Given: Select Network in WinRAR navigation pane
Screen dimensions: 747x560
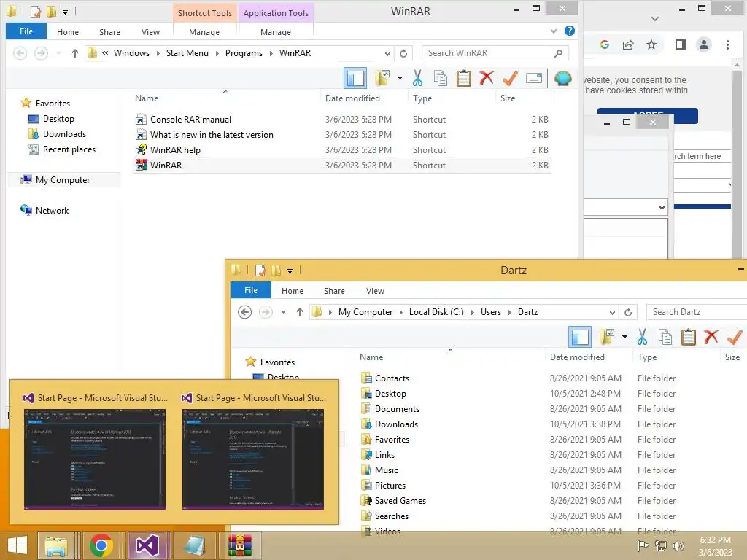Looking at the screenshot, I should click(52, 211).
